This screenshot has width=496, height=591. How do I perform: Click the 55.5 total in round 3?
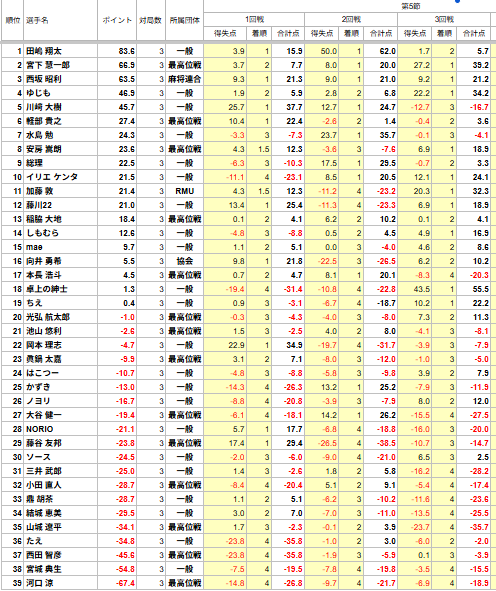(481, 289)
